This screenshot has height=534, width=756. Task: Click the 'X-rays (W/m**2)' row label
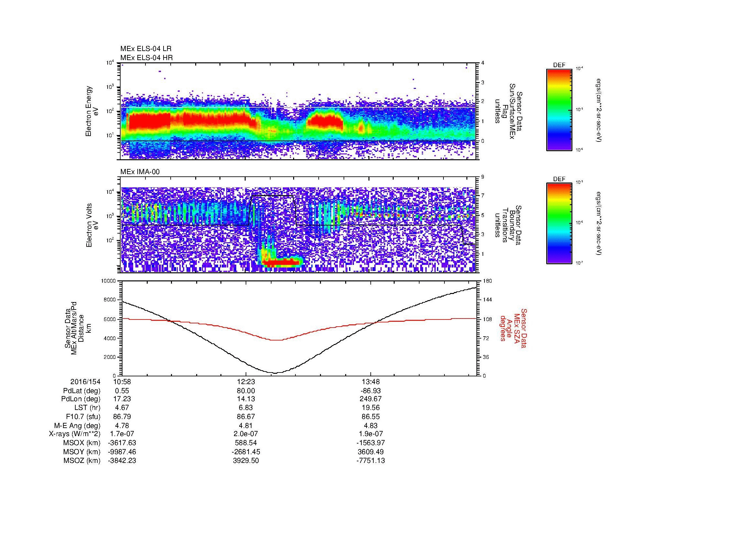pos(74,434)
